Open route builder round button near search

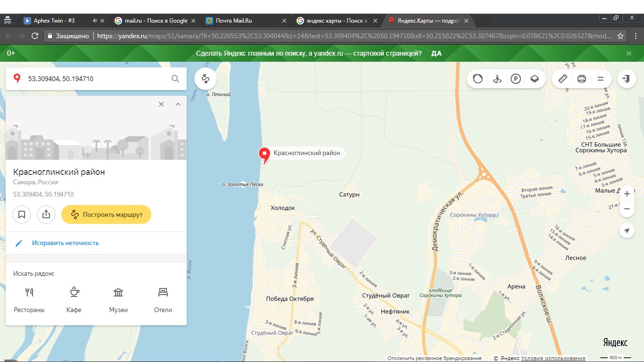click(x=206, y=79)
